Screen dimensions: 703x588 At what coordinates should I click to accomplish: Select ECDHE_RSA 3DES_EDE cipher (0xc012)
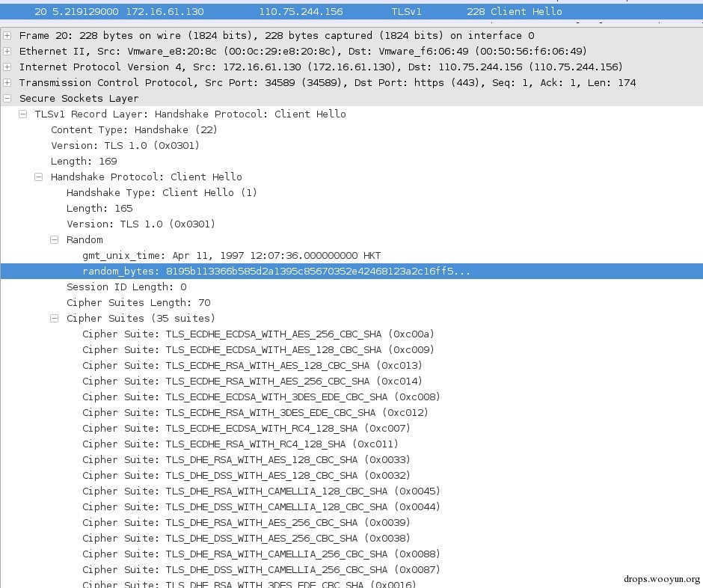point(255,412)
